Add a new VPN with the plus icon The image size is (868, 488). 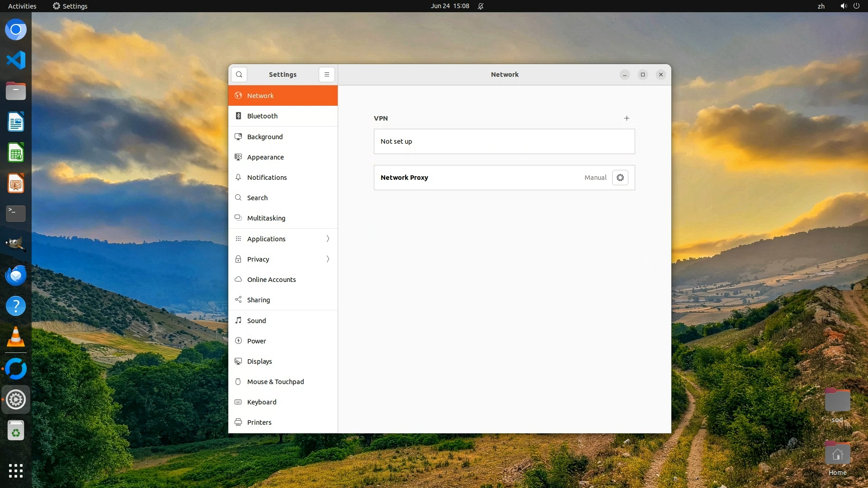coord(627,118)
